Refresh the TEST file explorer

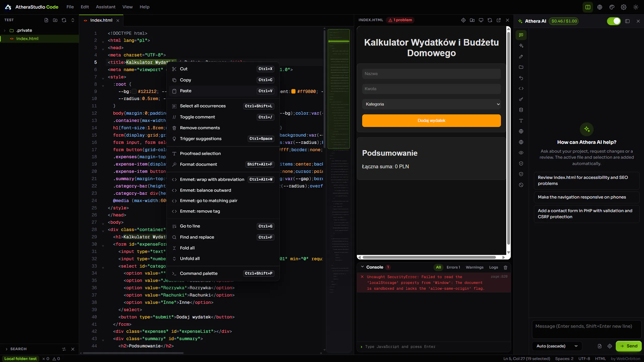[64, 20]
